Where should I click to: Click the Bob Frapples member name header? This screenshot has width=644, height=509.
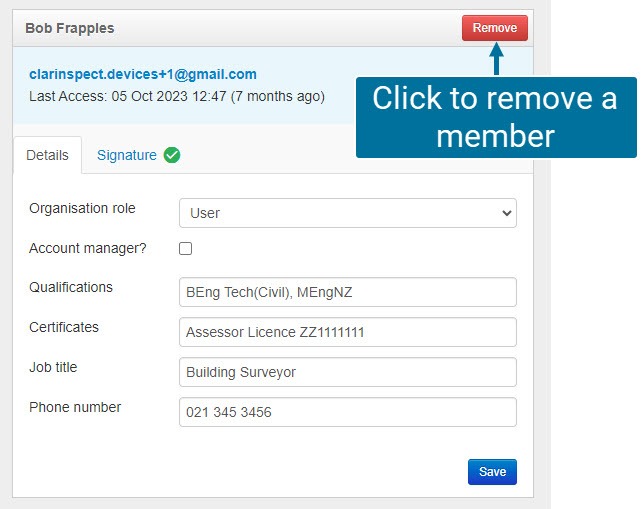[70, 28]
